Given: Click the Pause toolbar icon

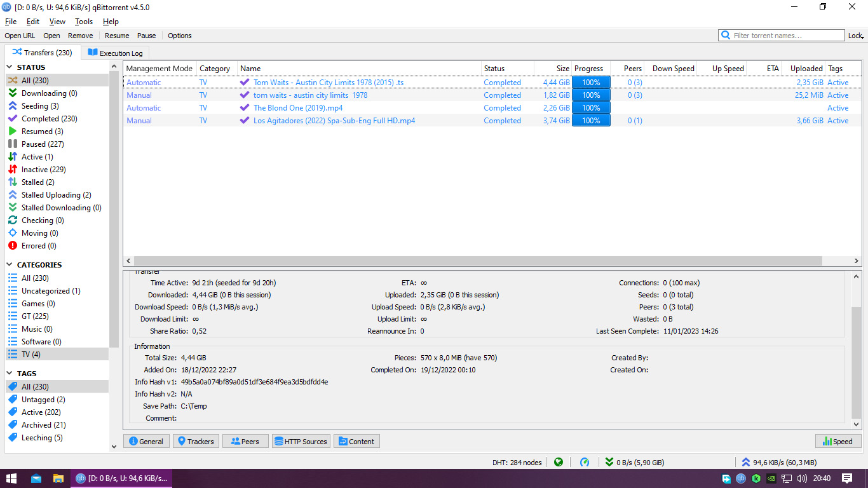Looking at the screenshot, I should click(x=146, y=35).
